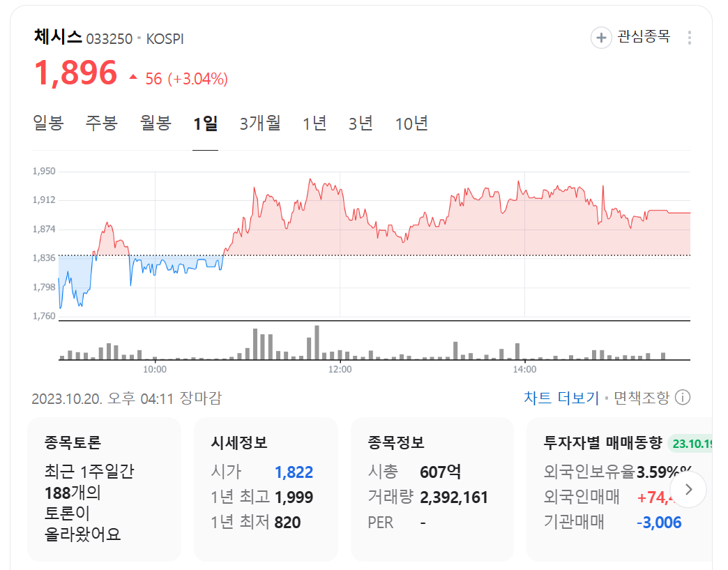Screen dimensions: 728x570
Task: Select the 10년 chart period
Action: click(410, 123)
